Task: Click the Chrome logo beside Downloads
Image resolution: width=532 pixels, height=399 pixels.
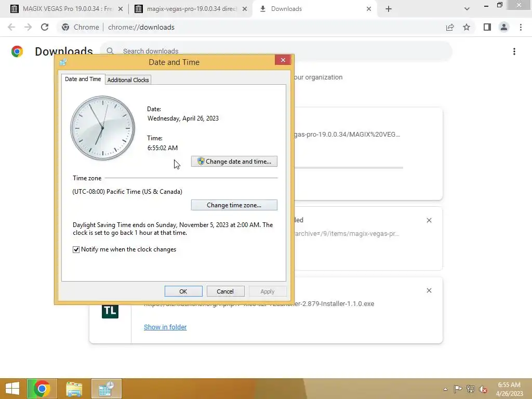Action: pos(17,51)
